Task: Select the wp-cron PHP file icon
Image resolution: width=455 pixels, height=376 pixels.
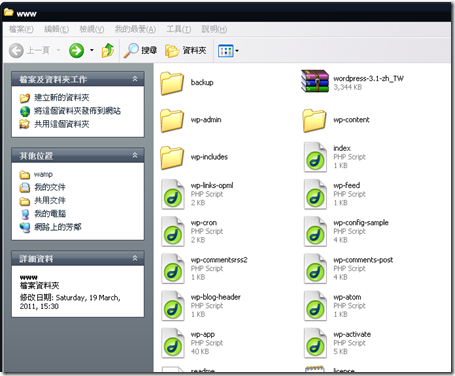Action: (x=173, y=232)
